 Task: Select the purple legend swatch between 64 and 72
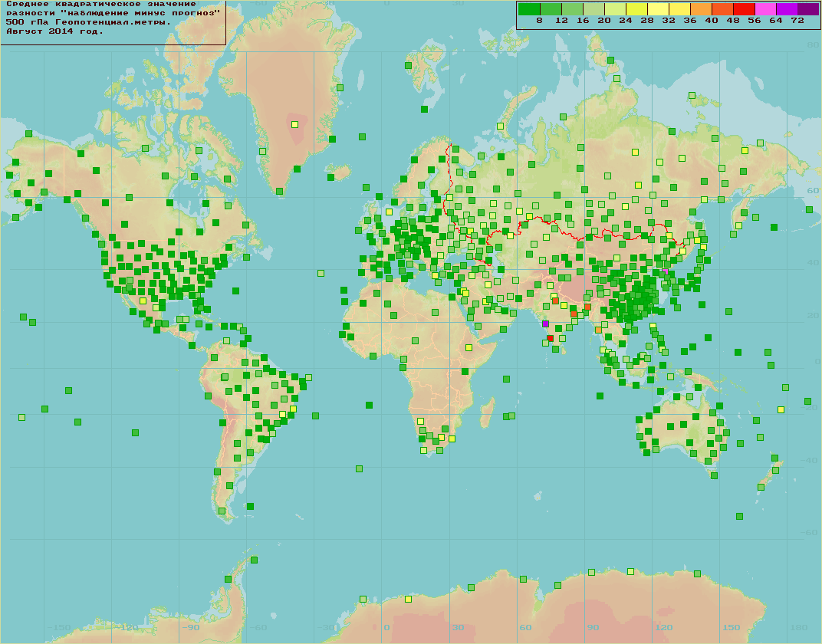[x=787, y=8]
